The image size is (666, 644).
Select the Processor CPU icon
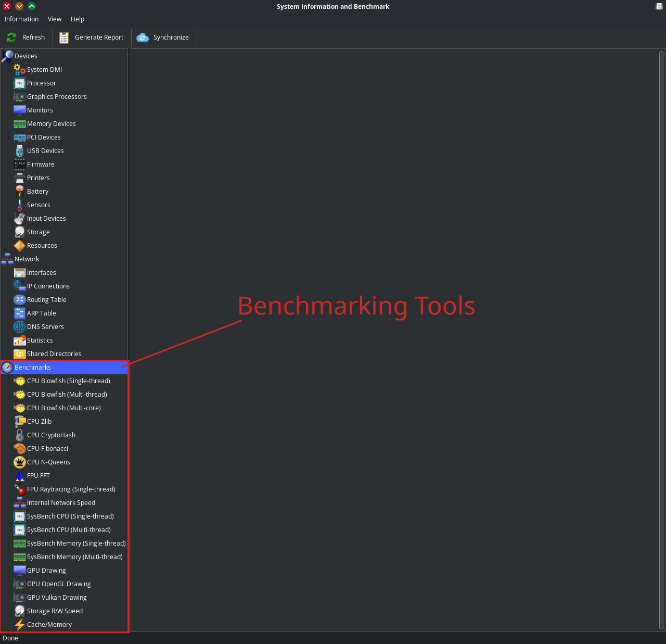pyautogui.click(x=20, y=83)
